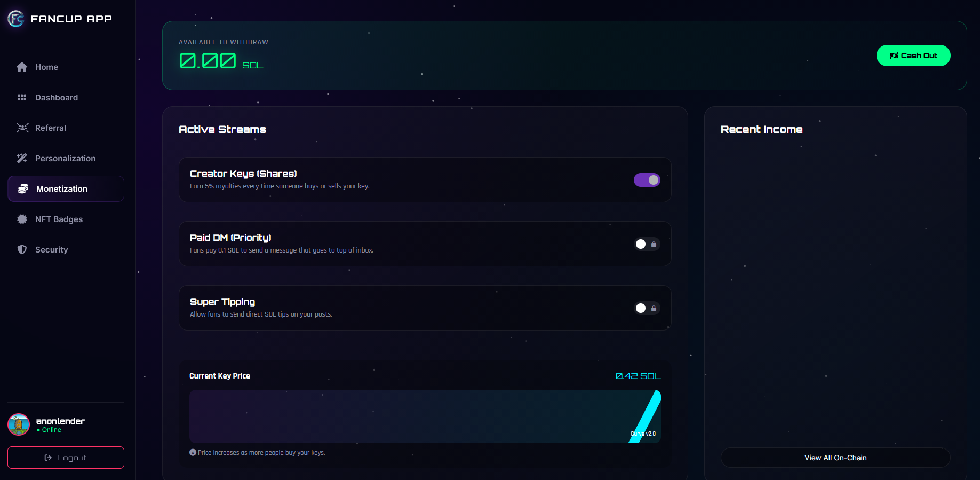Click the Logout button
The image size is (980, 480).
(66, 458)
